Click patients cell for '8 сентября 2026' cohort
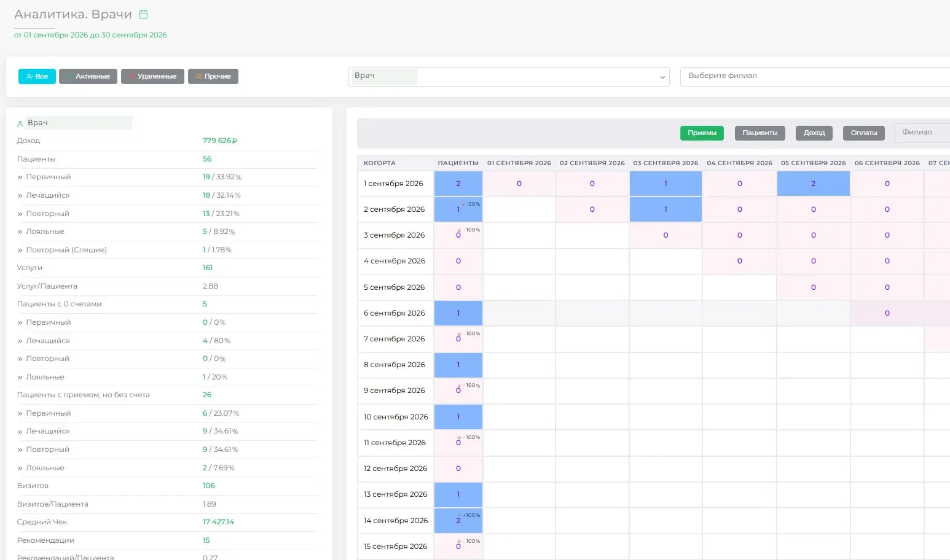 [x=458, y=365]
